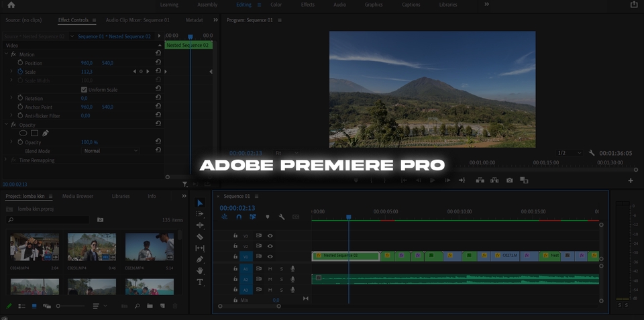Screen dimensions: 644x320
Task: Toggle V1 track output eye
Action: [270, 256]
